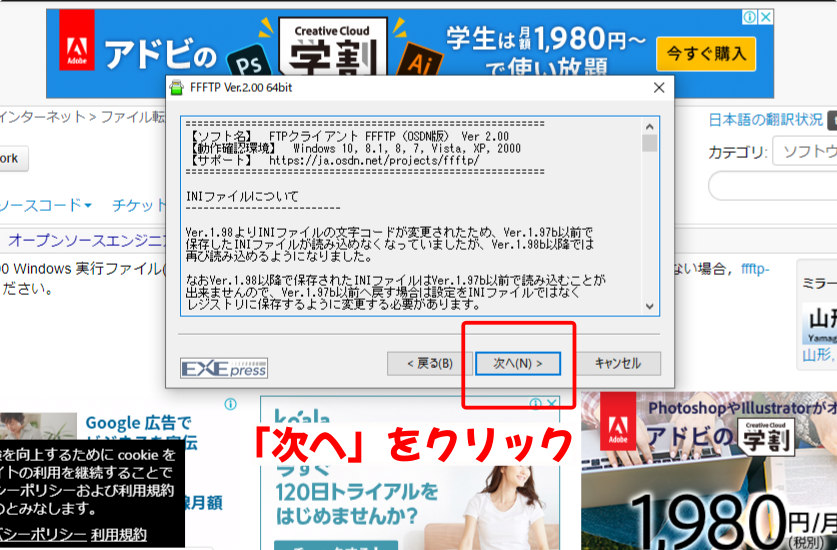Click the ffftp- download link
Viewport: 837px width, 550px height.
click(755, 269)
